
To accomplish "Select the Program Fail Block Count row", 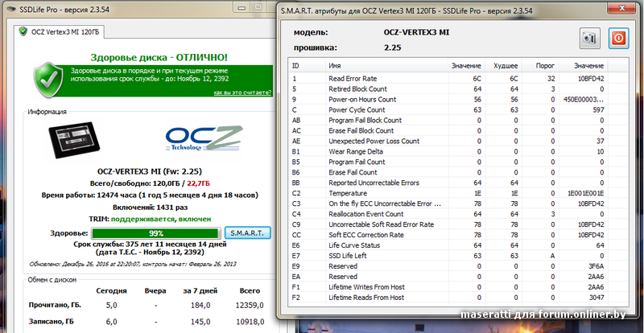I will coord(458,121).
